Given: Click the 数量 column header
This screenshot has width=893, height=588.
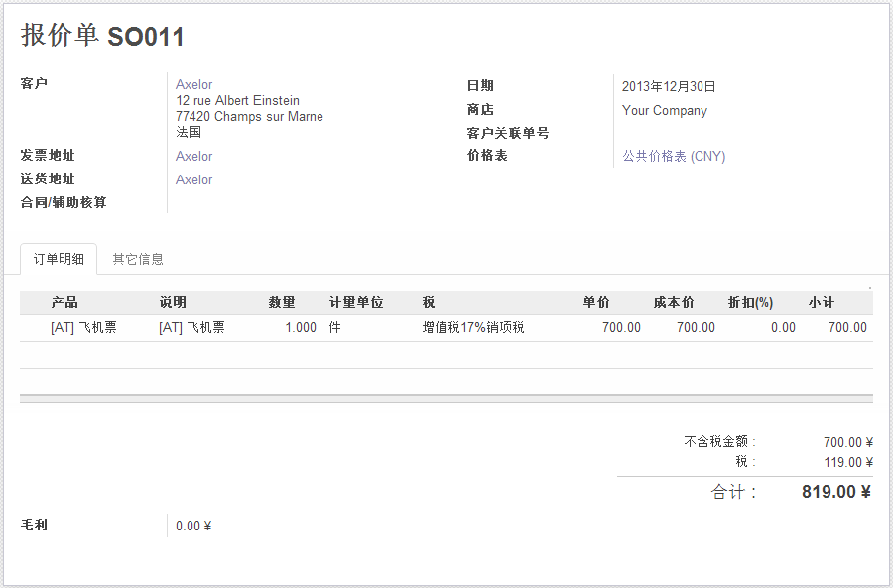Looking at the screenshot, I should coord(282,303).
